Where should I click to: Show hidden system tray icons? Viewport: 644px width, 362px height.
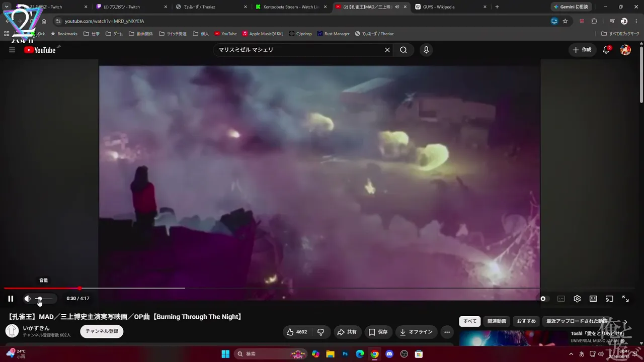click(x=571, y=354)
